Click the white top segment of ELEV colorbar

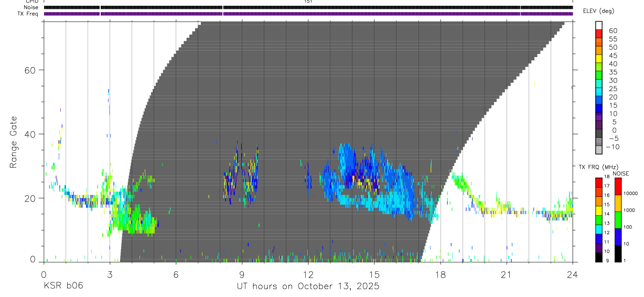599,25
